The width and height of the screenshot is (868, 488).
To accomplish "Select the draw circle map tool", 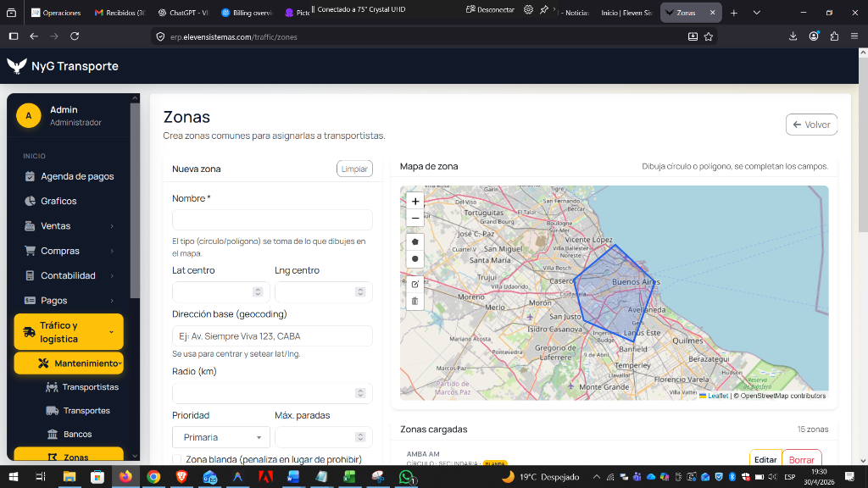I will tap(415, 259).
